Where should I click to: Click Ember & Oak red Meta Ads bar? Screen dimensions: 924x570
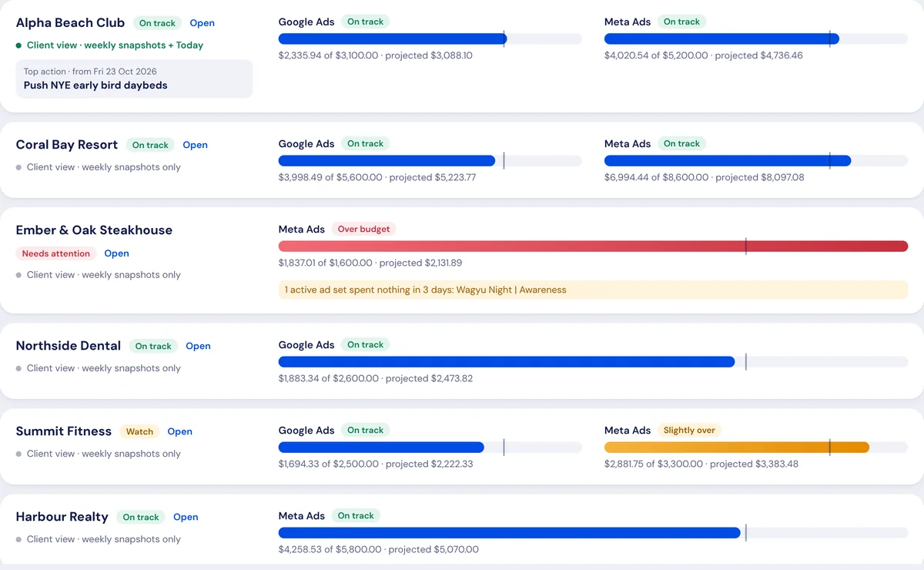click(x=593, y=246)
